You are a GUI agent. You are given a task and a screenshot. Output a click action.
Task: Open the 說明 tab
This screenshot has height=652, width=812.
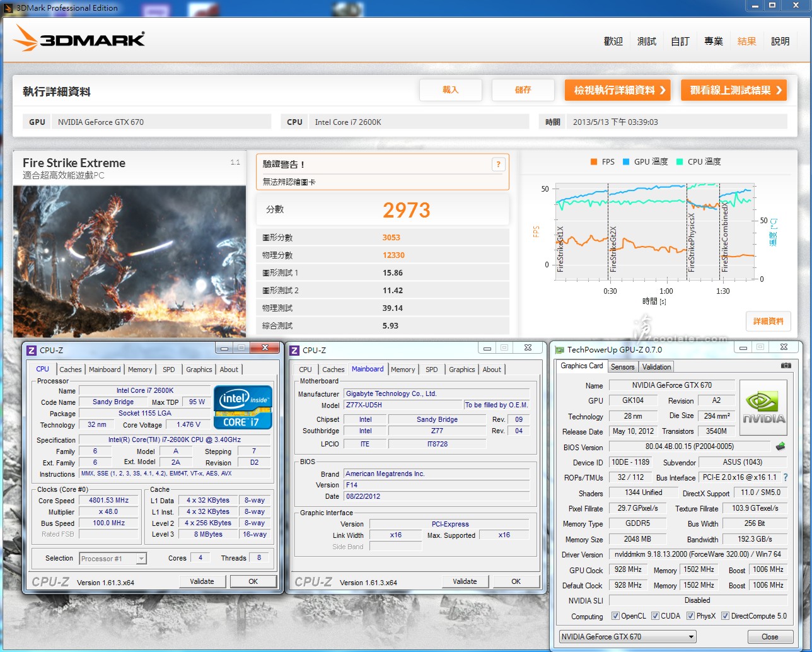click(x=780, y=41)
